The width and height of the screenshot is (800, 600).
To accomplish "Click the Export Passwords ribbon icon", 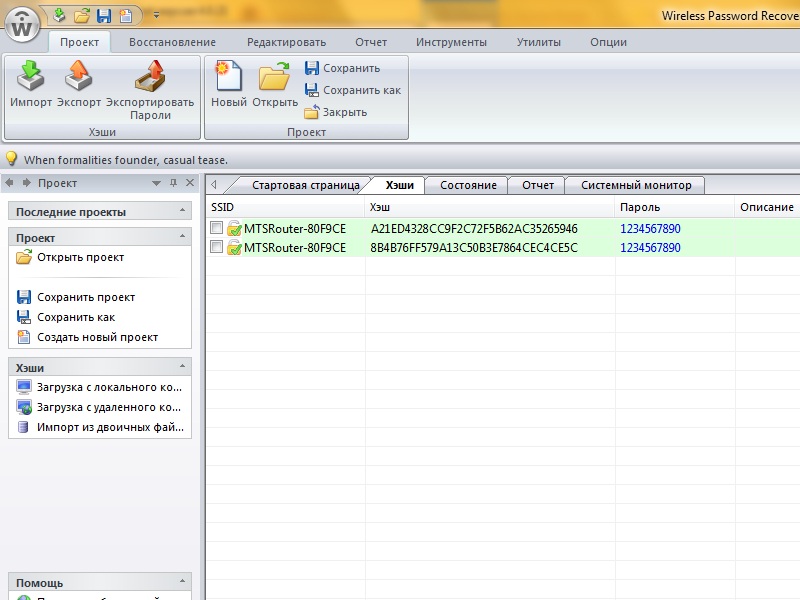I will coord(150,78).
